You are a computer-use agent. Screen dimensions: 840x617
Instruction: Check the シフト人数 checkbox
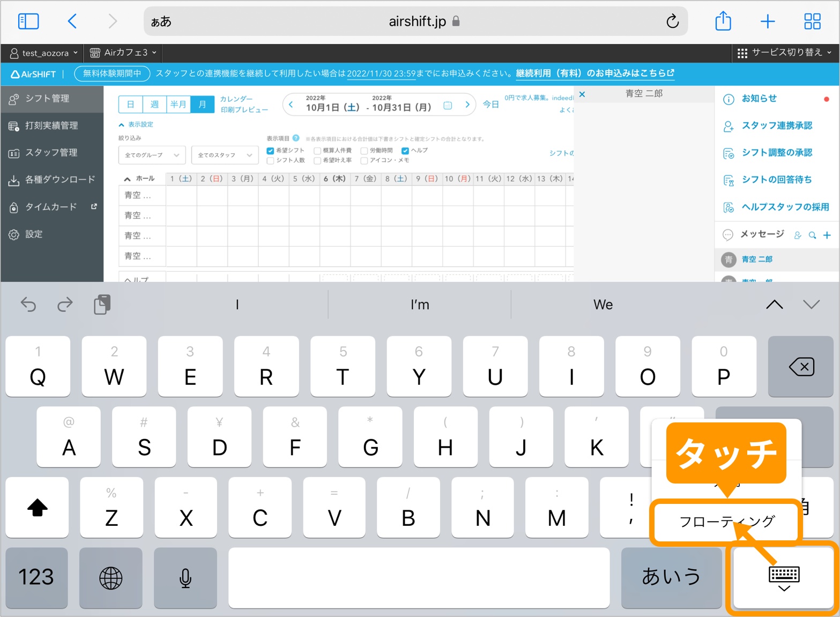(x=270, y=160)
